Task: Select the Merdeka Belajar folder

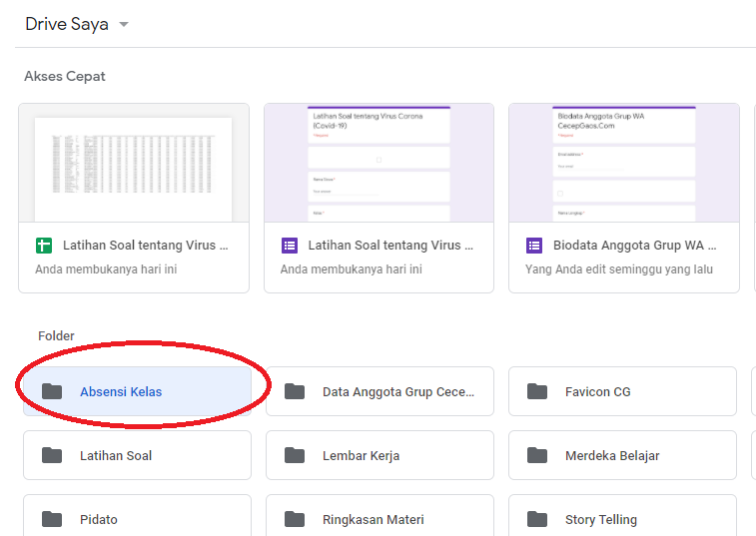Action: (622, 455)
